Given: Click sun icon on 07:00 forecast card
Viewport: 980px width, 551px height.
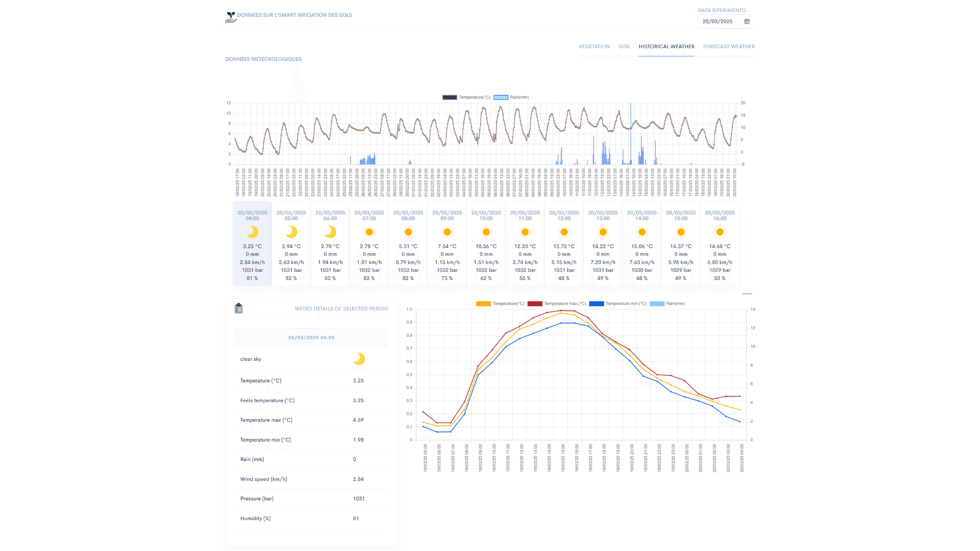Looking at the screenshot, I should 369,232.
